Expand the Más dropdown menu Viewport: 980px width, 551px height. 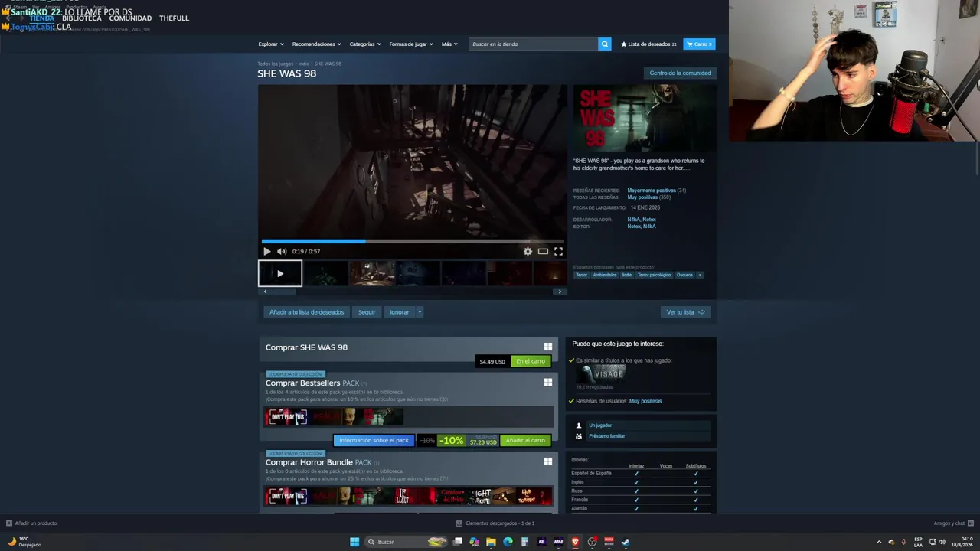(449, 44)
